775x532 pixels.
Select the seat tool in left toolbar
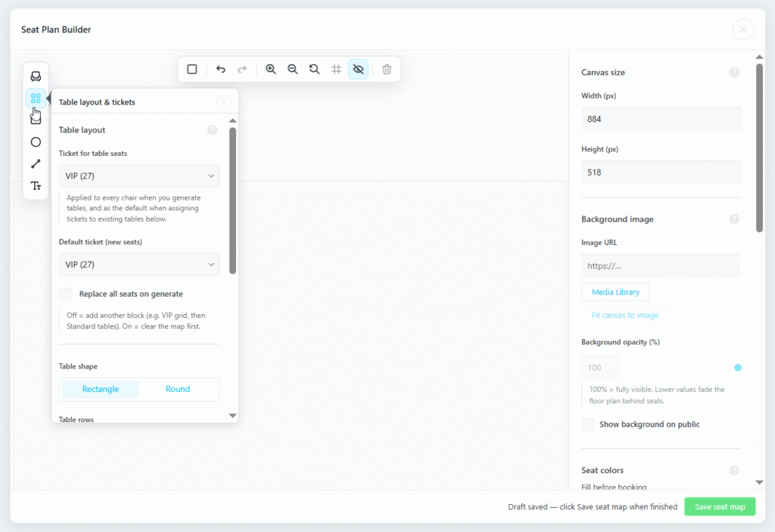[36, 76]
